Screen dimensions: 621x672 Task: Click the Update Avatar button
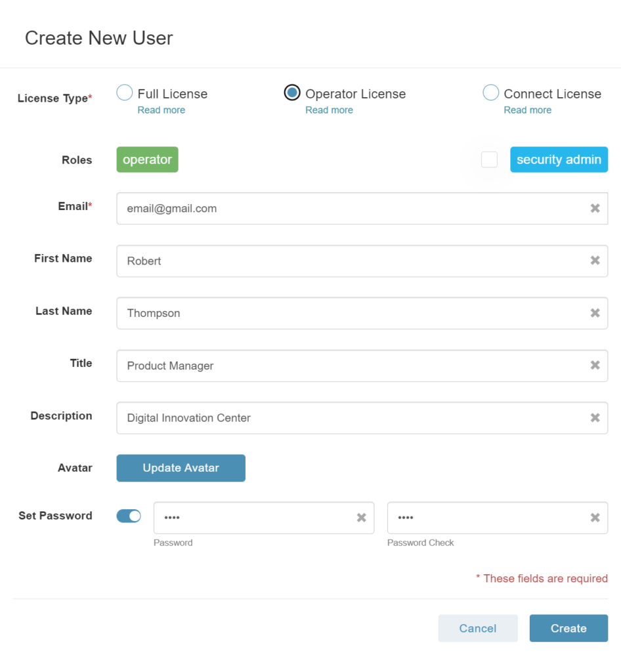pyautogui.click(x=181, y=468)
